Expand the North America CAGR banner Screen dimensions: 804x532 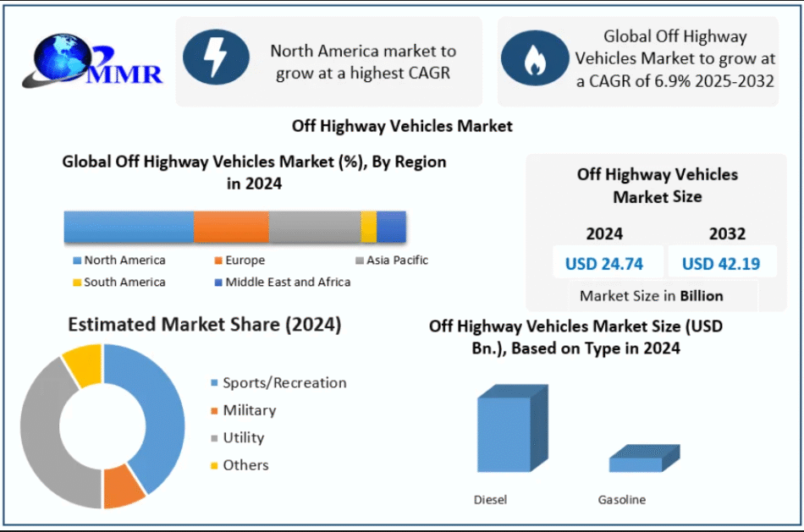pyautogui.click(x=328, y=62)
